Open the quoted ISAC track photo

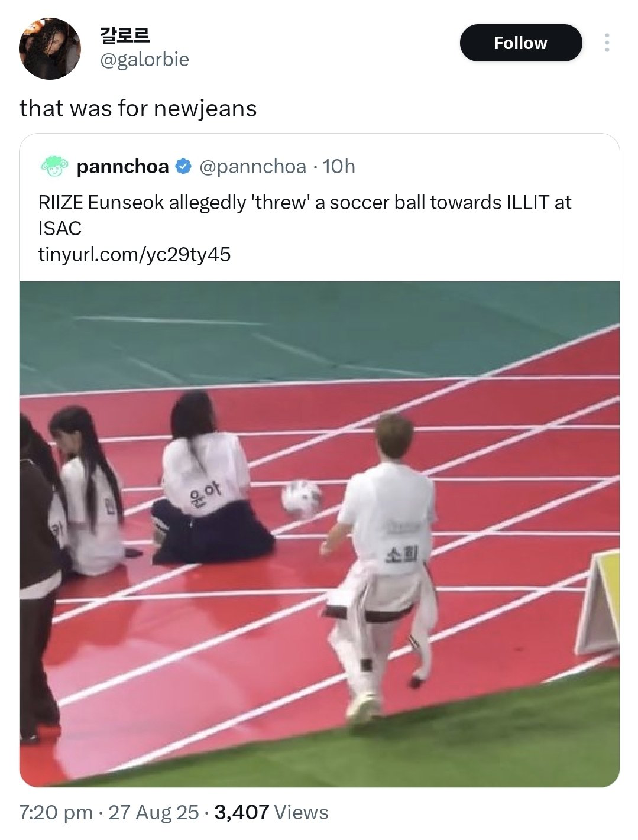tap(319, 534)
